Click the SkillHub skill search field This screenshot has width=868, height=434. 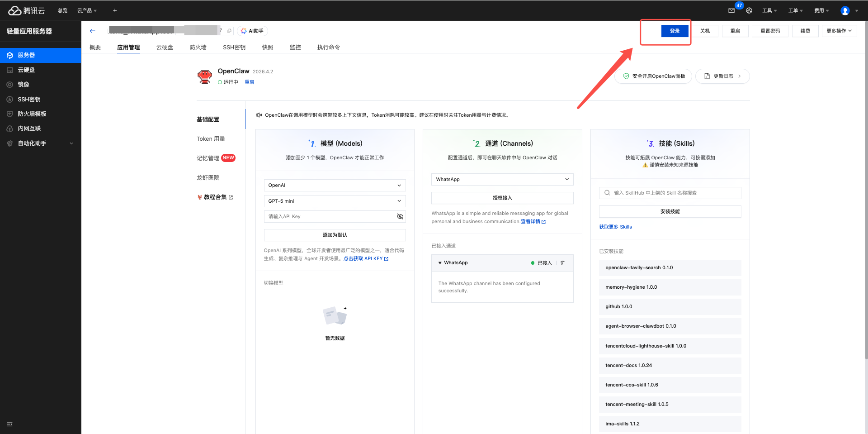(x=670, y=193)
